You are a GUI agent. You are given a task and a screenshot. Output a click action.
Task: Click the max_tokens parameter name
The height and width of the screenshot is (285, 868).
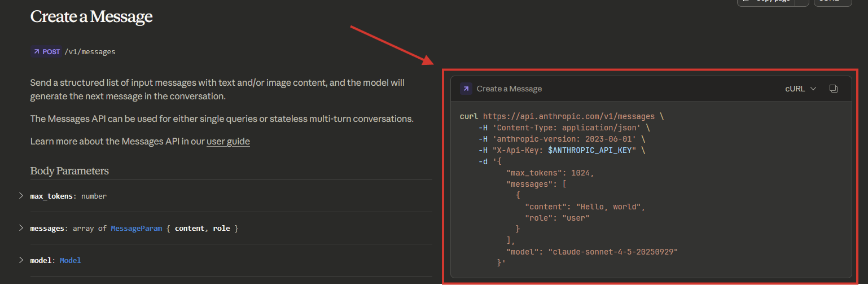pos(51,196)
